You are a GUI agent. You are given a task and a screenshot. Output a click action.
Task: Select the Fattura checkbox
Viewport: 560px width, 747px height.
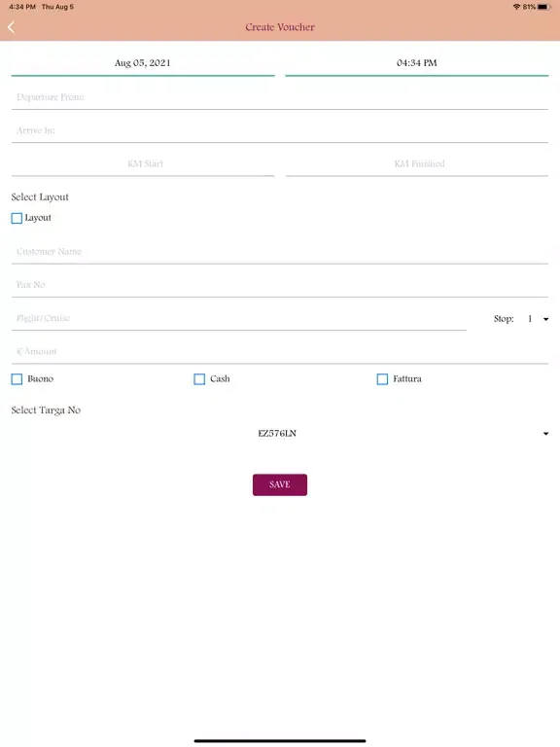(x=382, y=379)
